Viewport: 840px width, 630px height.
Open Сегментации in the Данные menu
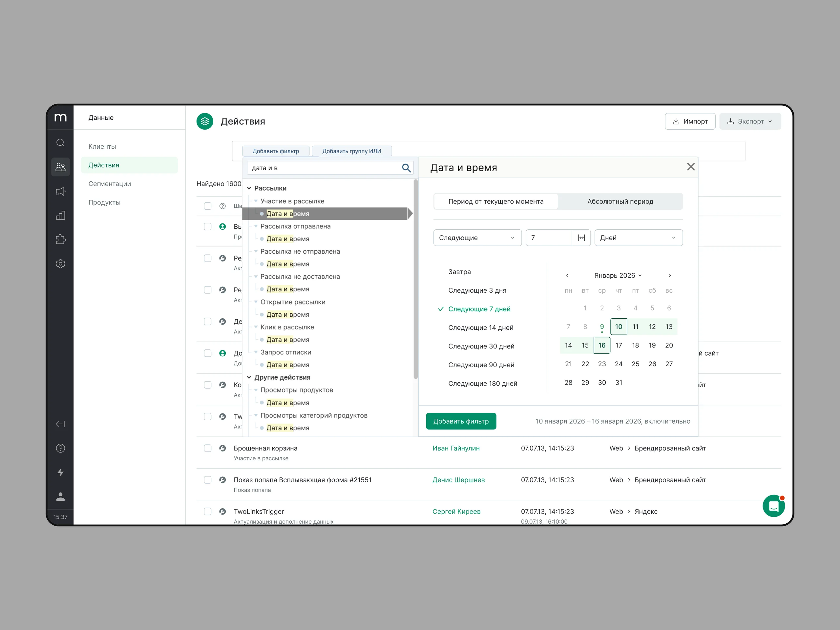pyautogui.click(x=109, y=184)
